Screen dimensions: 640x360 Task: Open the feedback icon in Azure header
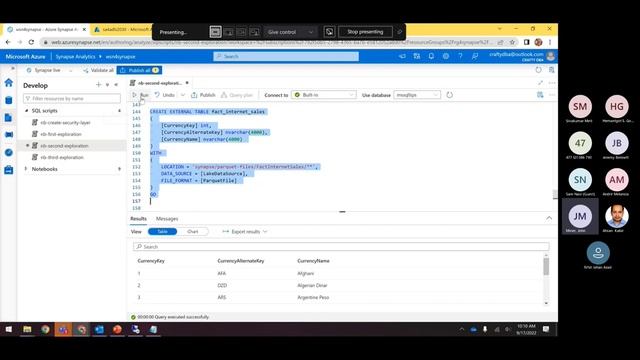coord(475,56)
